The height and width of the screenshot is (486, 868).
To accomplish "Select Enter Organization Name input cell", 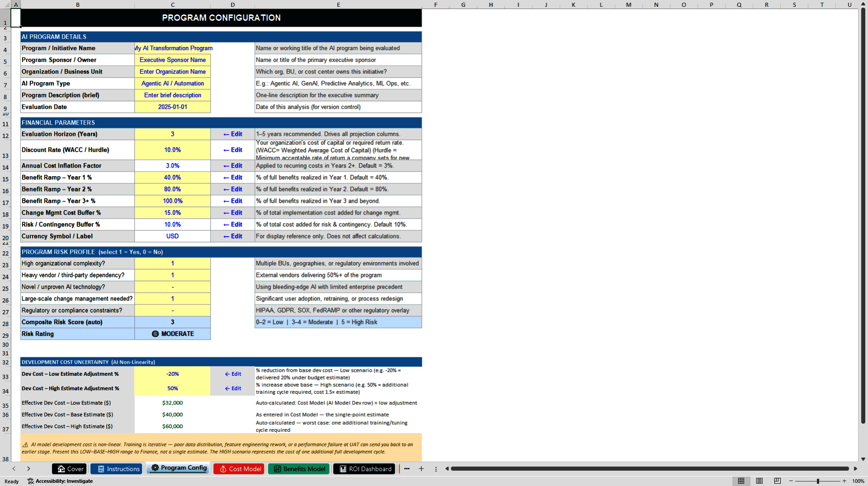I will (x=173, y=72).
